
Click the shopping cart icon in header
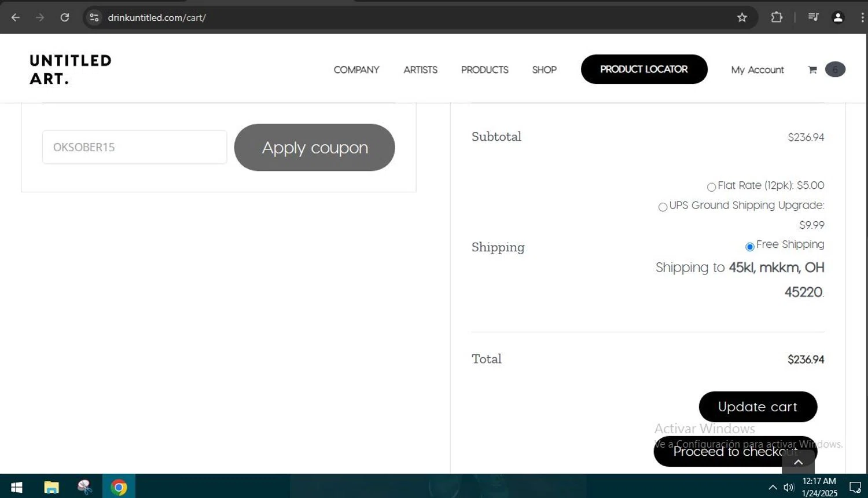[812, 69]
